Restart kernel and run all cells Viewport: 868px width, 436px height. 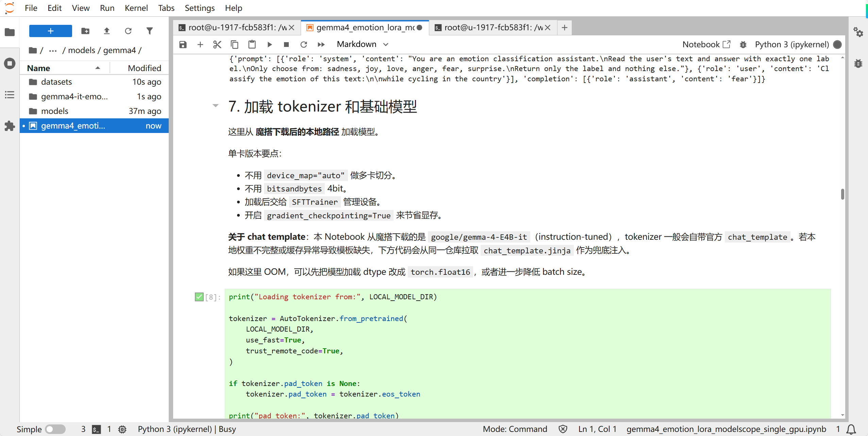[x=321, y=45]
